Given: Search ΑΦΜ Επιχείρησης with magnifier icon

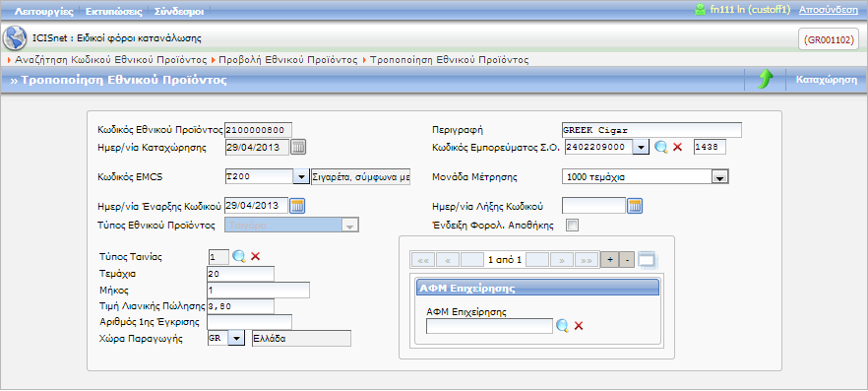Looking at the screenshot, I should (x=563, y=326).
